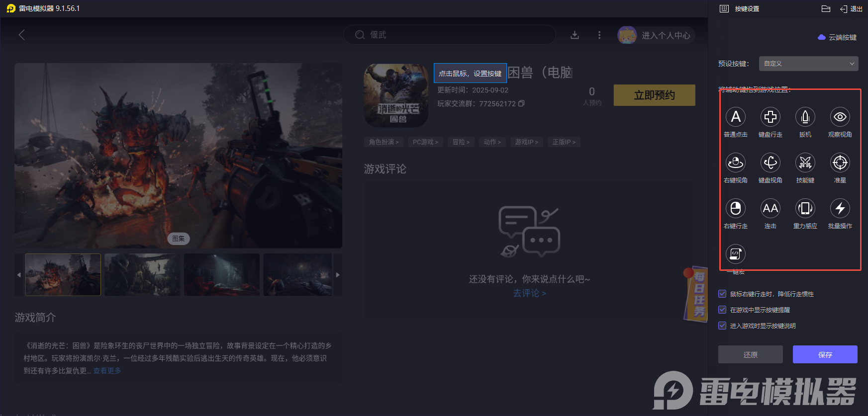The height and width of the screenshot is (416, 868).
Task: Open the folder icon in key settings header
Action: coord(826,8)
